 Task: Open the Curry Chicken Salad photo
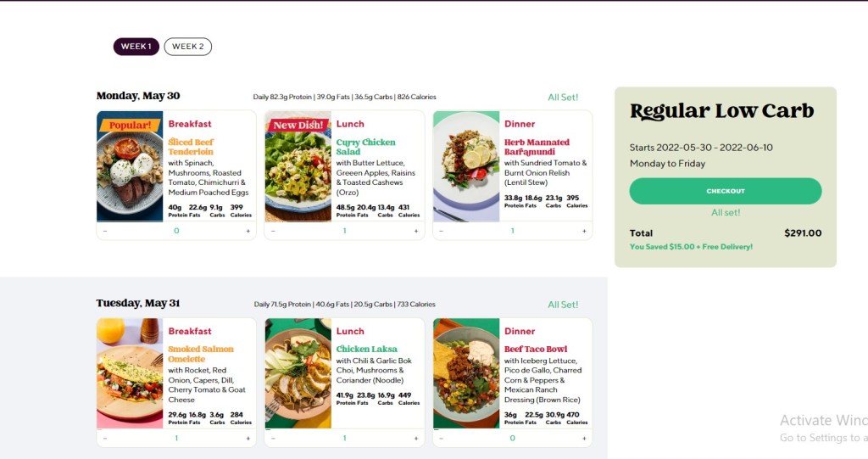coord(298,166)
